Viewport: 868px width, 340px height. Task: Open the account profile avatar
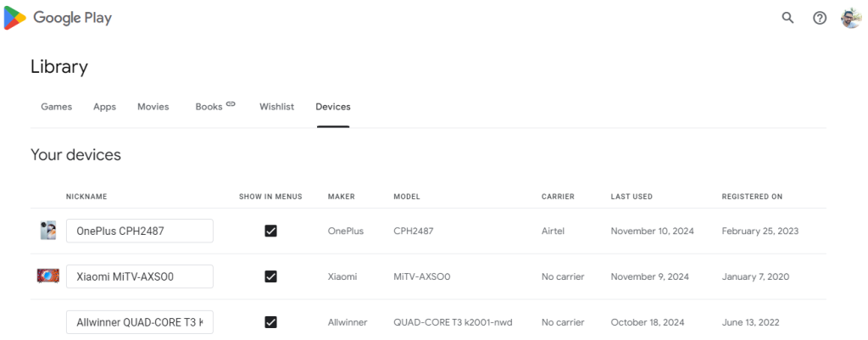pos(851,18)
